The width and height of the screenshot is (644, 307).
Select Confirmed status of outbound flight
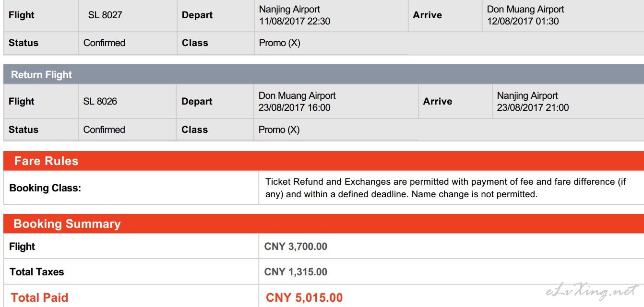point(104,43)
